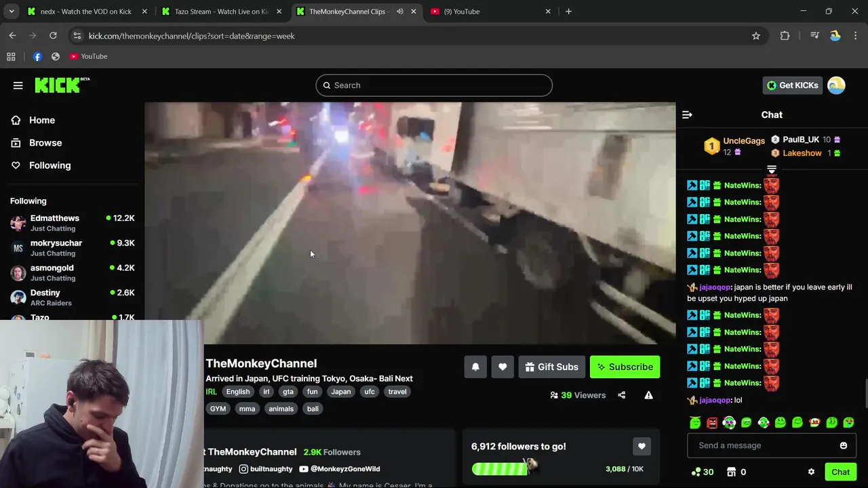
Task: Click the browser address bar URL
Action: (192, 36)
